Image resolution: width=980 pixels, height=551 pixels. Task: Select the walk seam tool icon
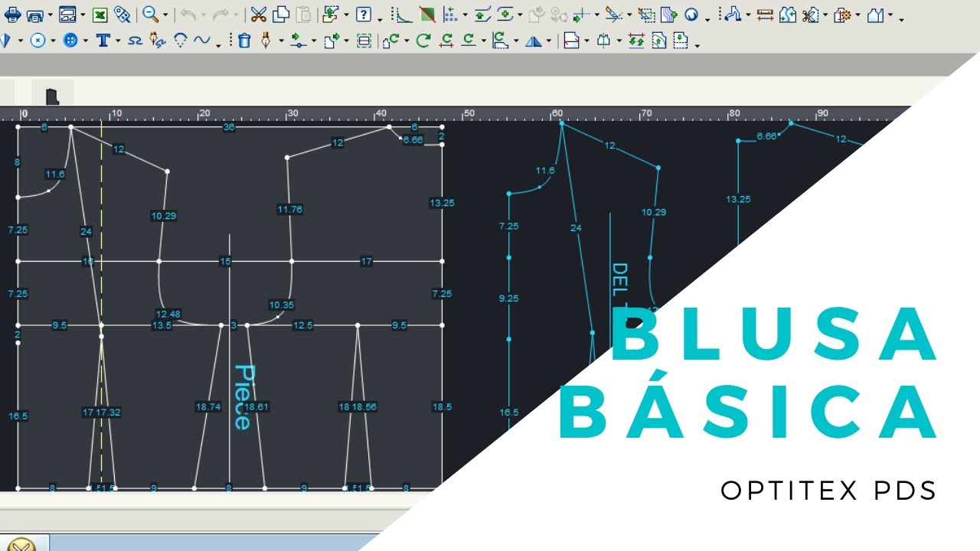(731, 14)
